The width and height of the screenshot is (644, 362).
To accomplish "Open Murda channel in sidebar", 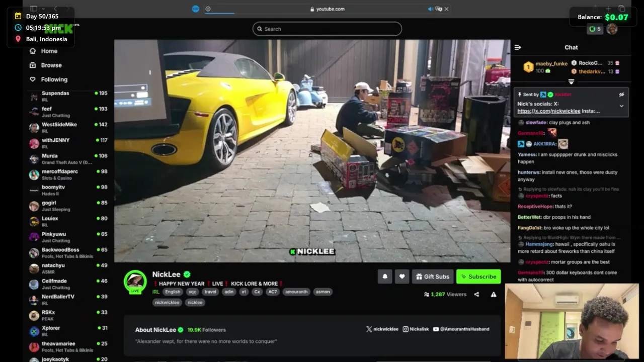I will tap(68, 159).
